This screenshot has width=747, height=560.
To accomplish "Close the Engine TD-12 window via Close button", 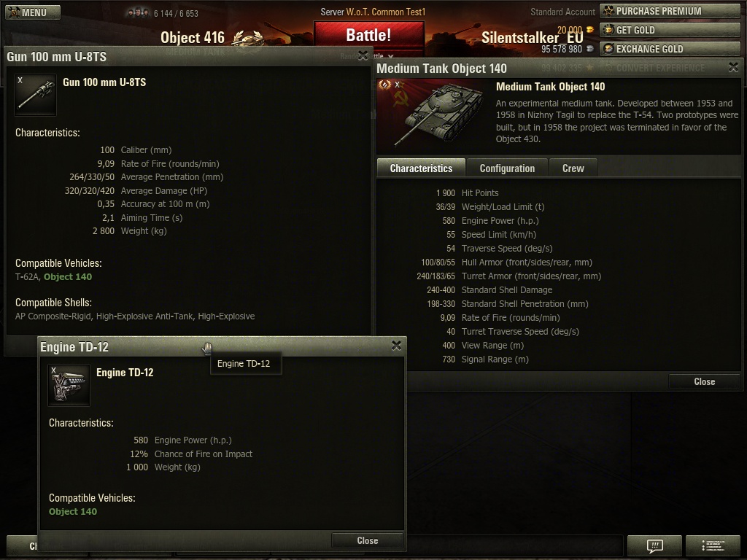I will (x=368, y=540).
